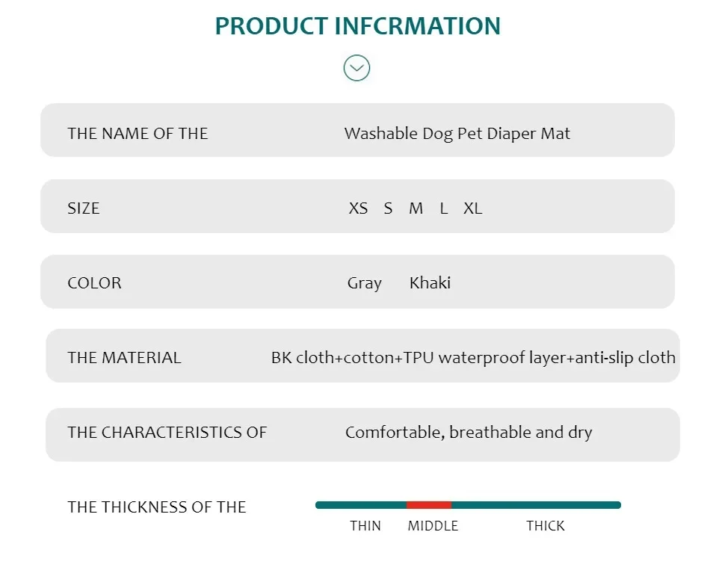The height and width of the screenshot is (588, 716).
Task: Select the M size option
Action: (416, 208)
